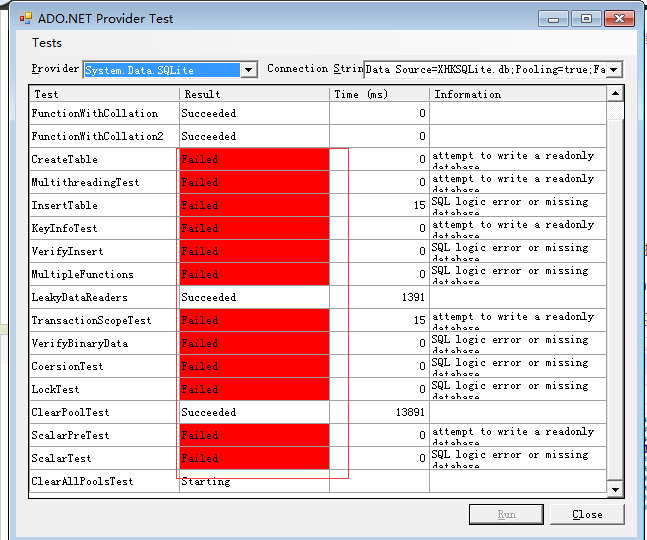
Task: Click the 15 time of TransactionScopeTest
Action: 420,321
